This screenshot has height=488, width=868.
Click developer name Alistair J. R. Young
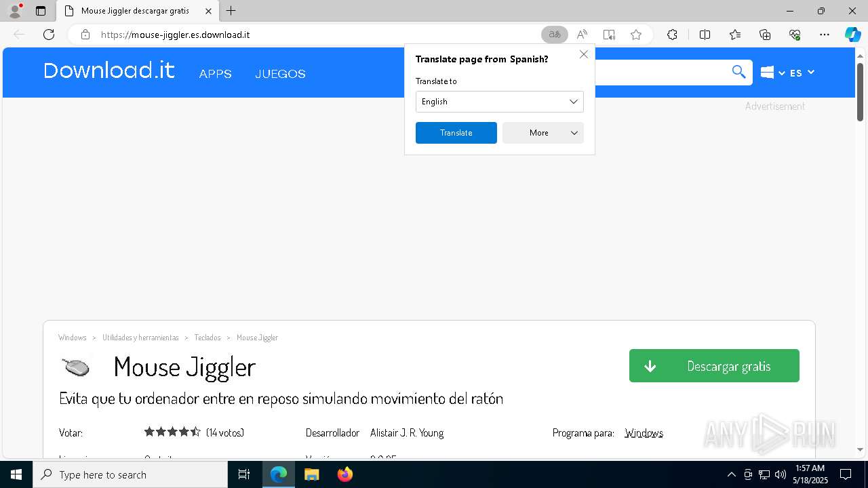click(x=407, y=433)
